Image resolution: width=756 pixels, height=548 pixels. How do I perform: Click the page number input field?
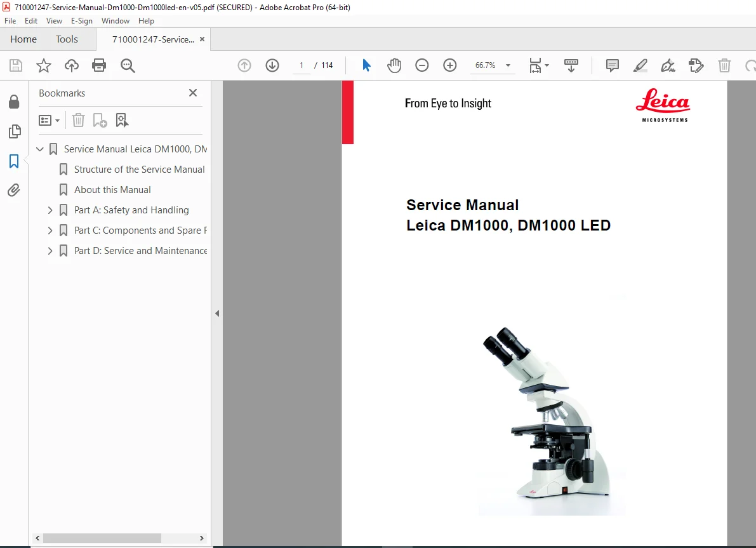point(302,65)
